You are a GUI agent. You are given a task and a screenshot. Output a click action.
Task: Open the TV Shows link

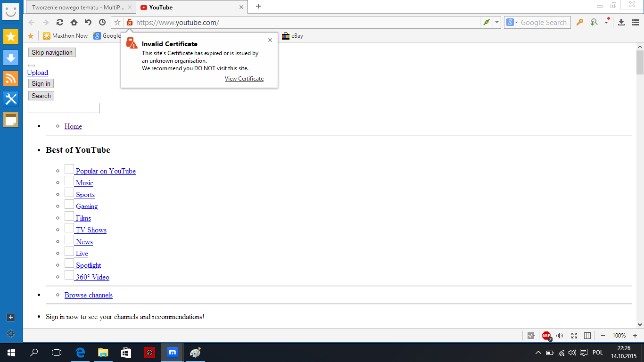(x=91, y=230)
